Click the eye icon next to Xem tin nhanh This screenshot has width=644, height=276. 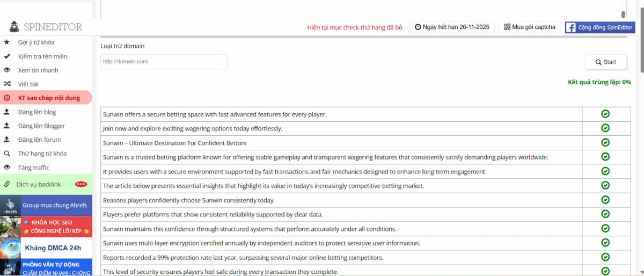point(7,70)
